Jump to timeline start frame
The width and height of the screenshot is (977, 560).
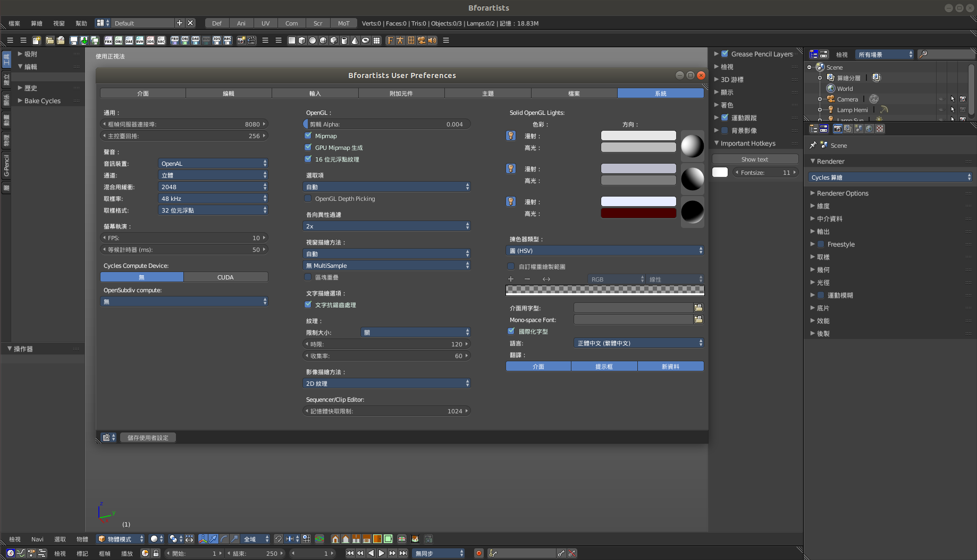(x=350, y=553)
